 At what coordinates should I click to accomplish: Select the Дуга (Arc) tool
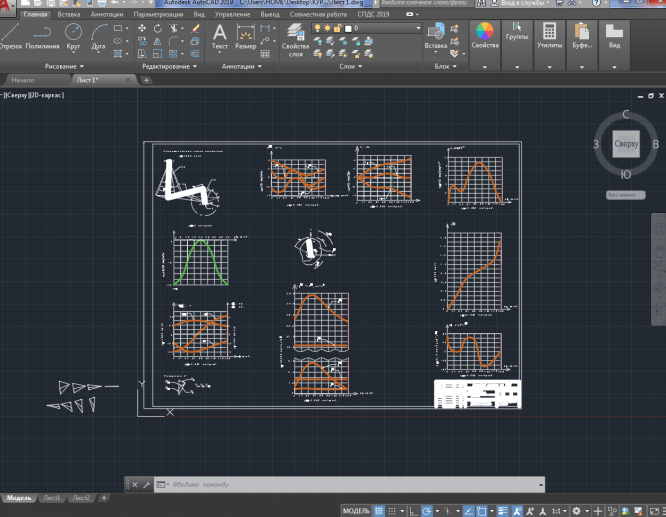tap(98, 34)
